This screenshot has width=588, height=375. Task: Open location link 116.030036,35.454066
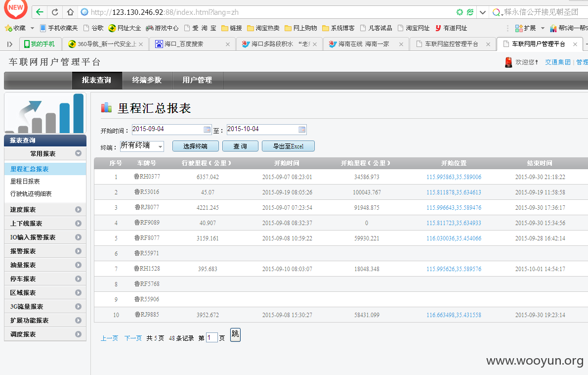pyautogui.click(x=454, y=238)
